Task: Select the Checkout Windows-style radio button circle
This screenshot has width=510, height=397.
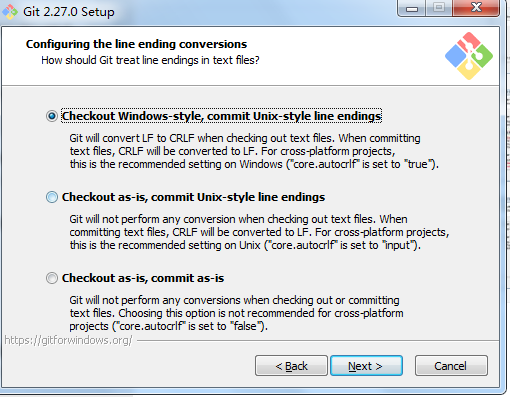Action: pyautogui.click(x=52, y=116)
